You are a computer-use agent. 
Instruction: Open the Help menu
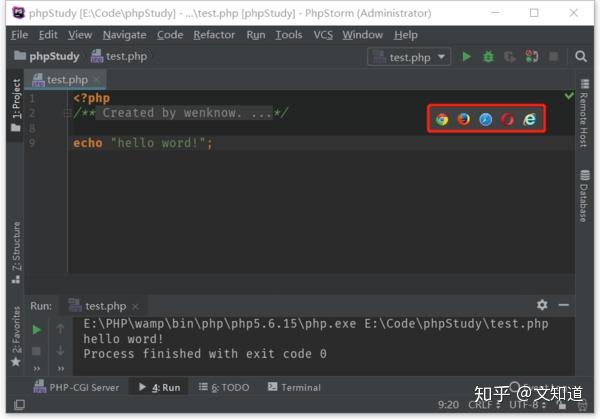(406, 35)
